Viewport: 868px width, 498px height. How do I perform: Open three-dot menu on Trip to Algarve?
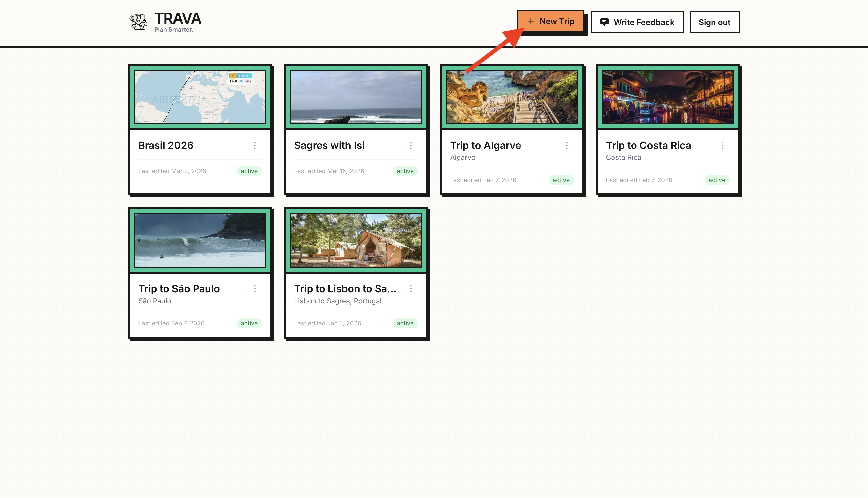coord(567,145)
